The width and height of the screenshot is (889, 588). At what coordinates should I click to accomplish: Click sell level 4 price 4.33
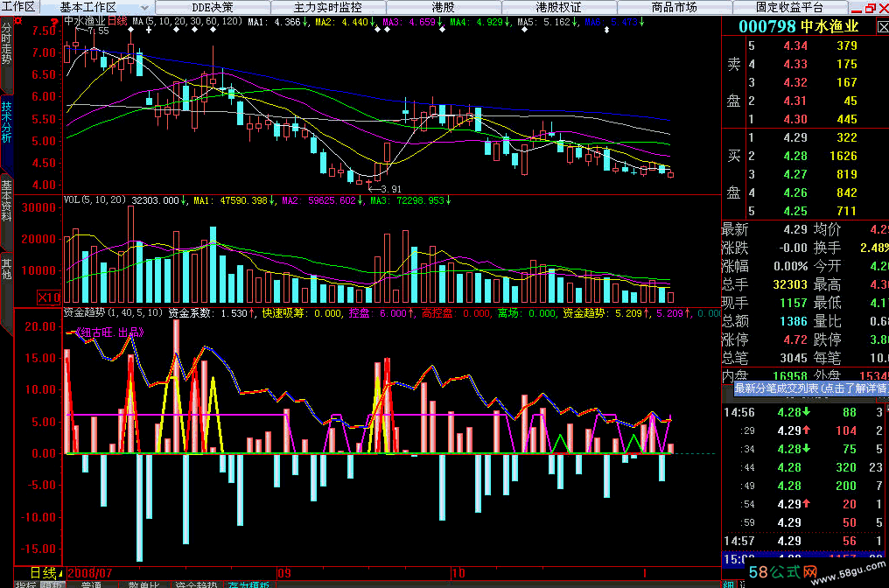[794, 64]
